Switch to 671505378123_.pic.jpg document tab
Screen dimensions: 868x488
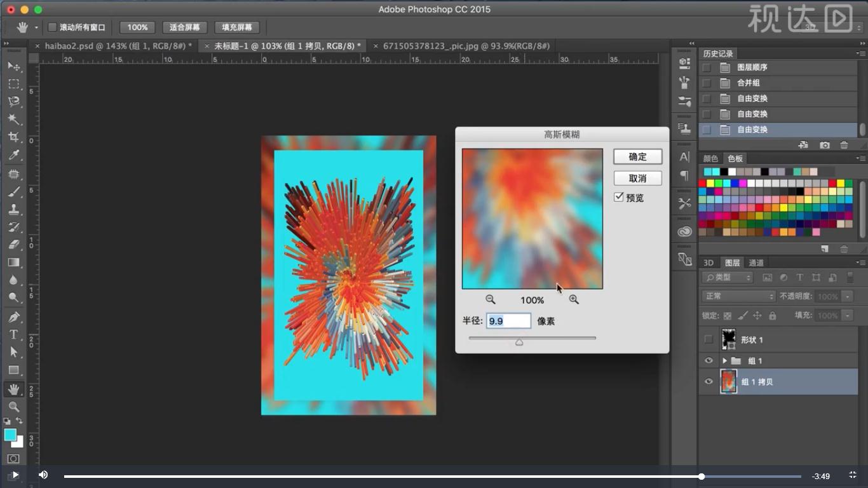466,46
